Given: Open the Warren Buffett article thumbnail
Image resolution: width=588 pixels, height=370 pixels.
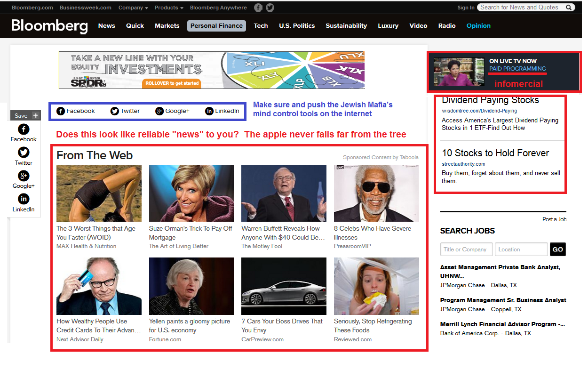Looking at the screenshot, I should [284, 193].
